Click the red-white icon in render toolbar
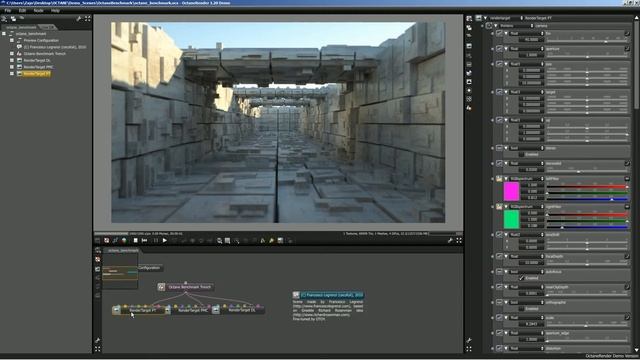640x360 pixels. (107, 241)
